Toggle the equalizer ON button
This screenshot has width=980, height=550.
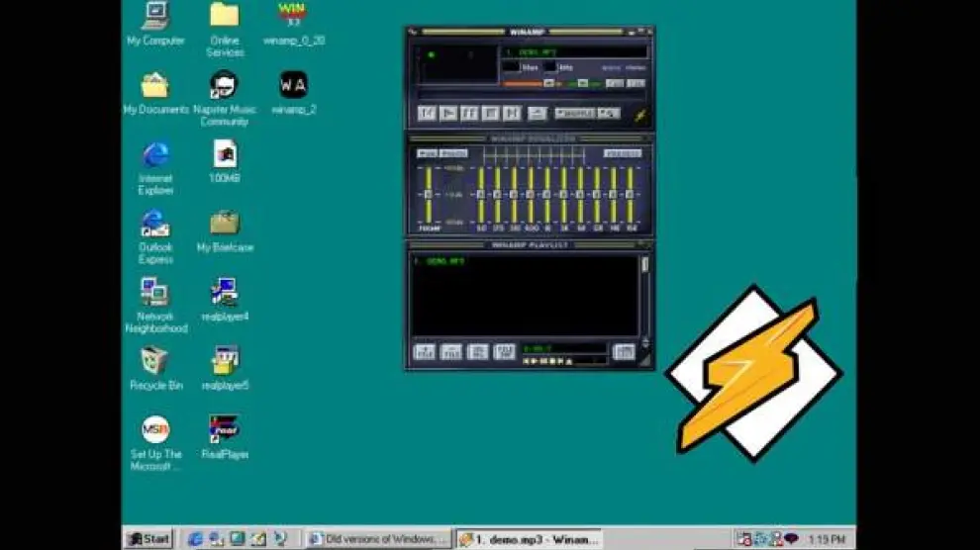tap(426, 153)
